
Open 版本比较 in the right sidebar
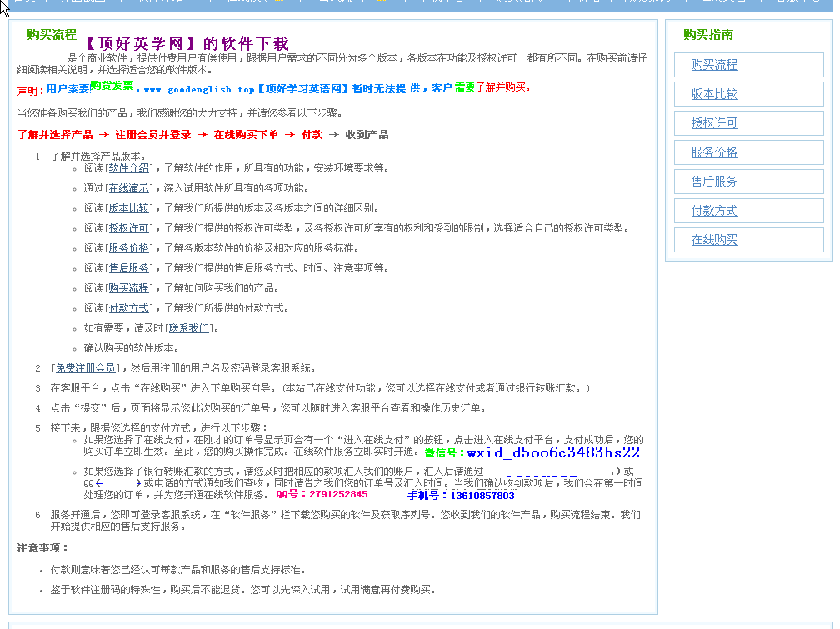tap(714, 94)
